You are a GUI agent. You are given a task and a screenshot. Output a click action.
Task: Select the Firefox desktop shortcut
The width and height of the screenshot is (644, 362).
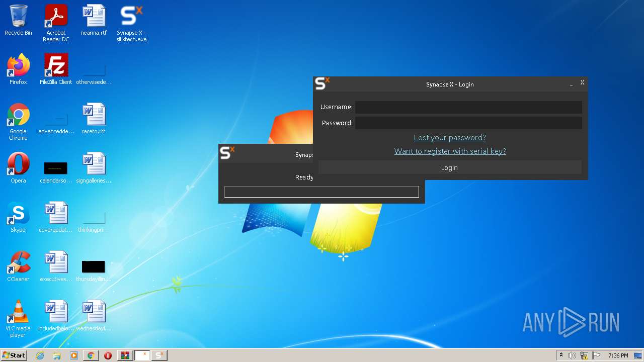18,69
